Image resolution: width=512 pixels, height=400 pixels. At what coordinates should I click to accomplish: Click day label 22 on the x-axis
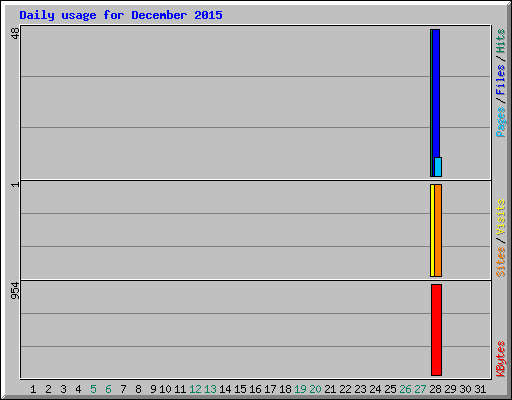345,389
